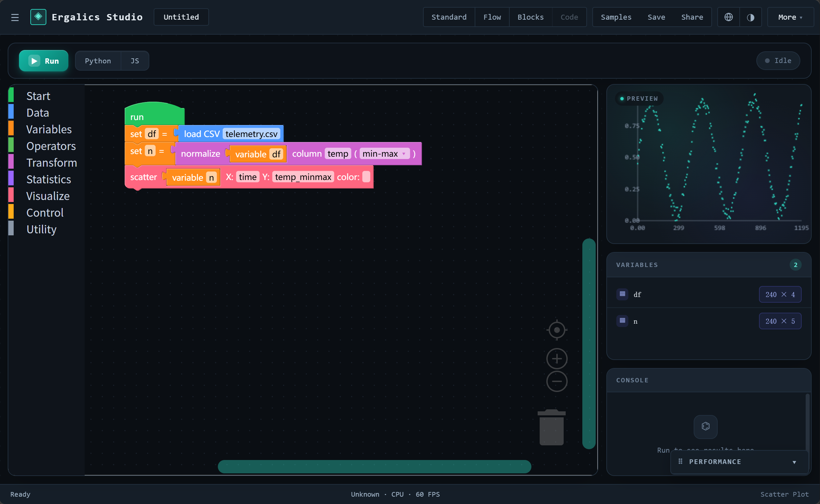Open the min-max method dropdown
The width and height of the screenshot is (820, 504).
pyautogui.click(x=384, y=154)
